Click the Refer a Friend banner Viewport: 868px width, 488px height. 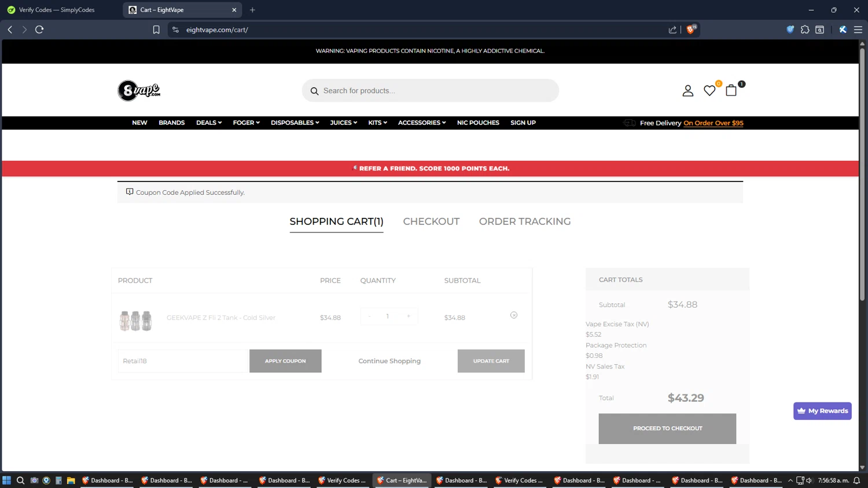pos(431,168)
